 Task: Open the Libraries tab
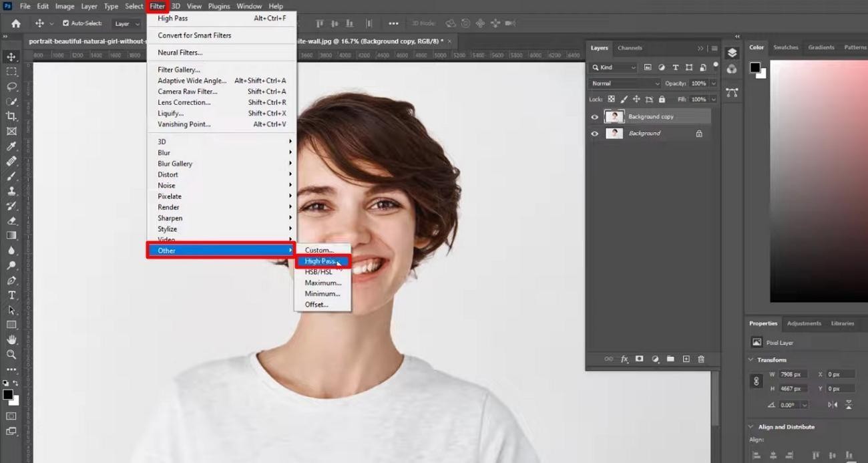tap(842, 323)
